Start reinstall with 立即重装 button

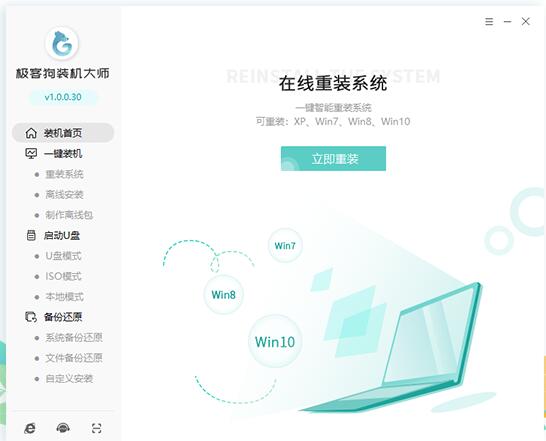coord(333,158)
